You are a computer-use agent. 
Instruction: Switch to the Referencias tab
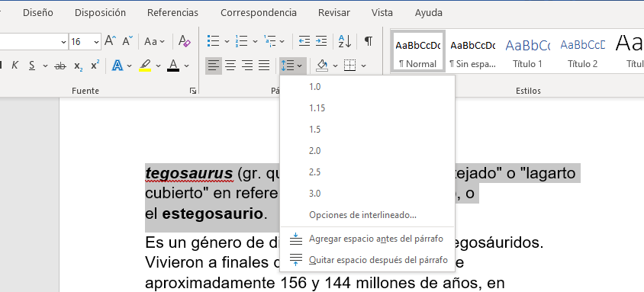173,13
